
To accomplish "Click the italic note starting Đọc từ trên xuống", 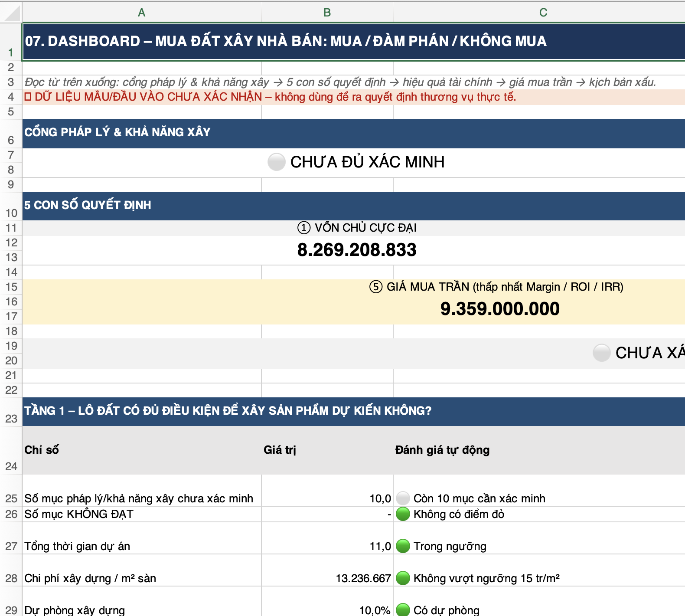I will click(x=340, y=82).
